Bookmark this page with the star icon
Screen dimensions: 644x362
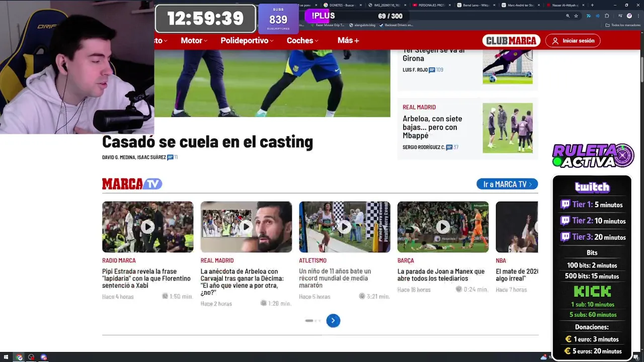(576, 16)
